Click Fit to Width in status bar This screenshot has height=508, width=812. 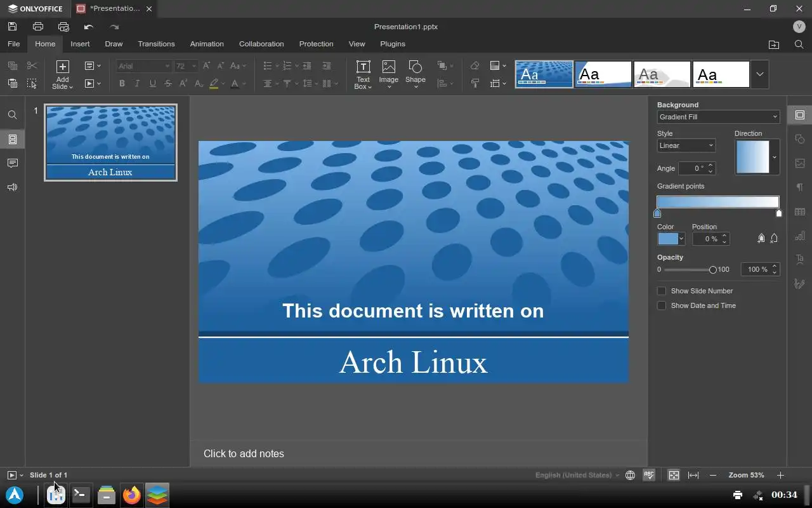click(x=693, y=475)
